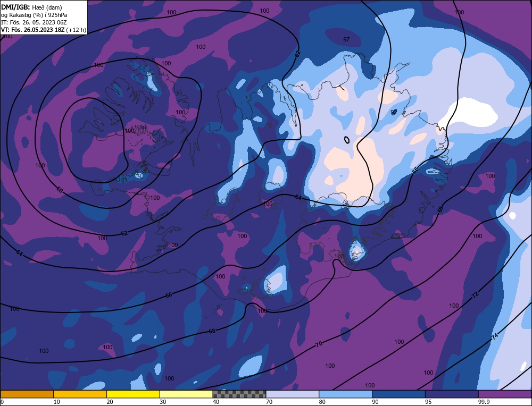
Task: Click the humidity value '97' on the map
Action: pyautogui.click(x=346, y=39)
